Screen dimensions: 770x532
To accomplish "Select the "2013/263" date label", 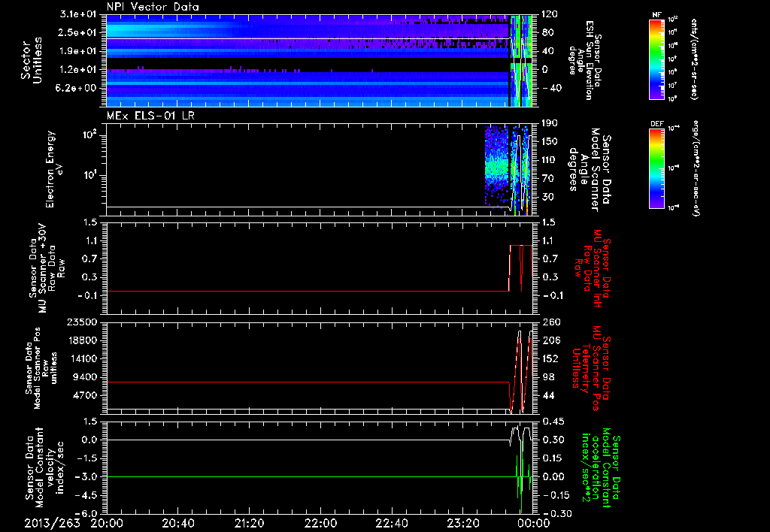I will 52,523.
